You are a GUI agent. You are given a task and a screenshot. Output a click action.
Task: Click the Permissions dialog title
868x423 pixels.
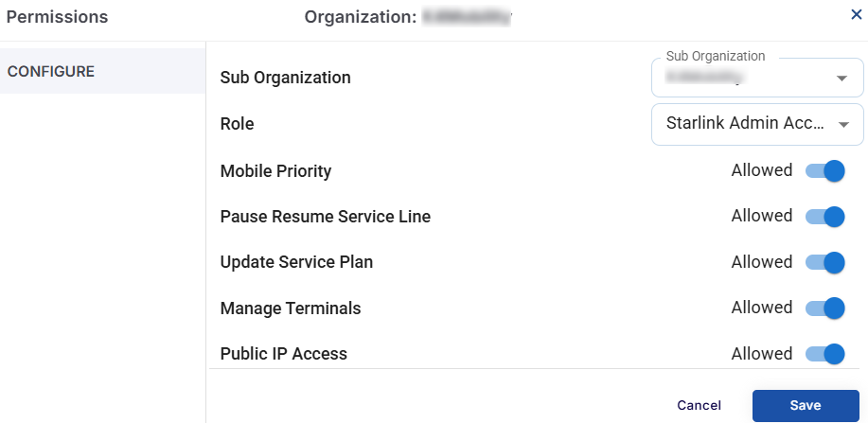click(57, 17)
